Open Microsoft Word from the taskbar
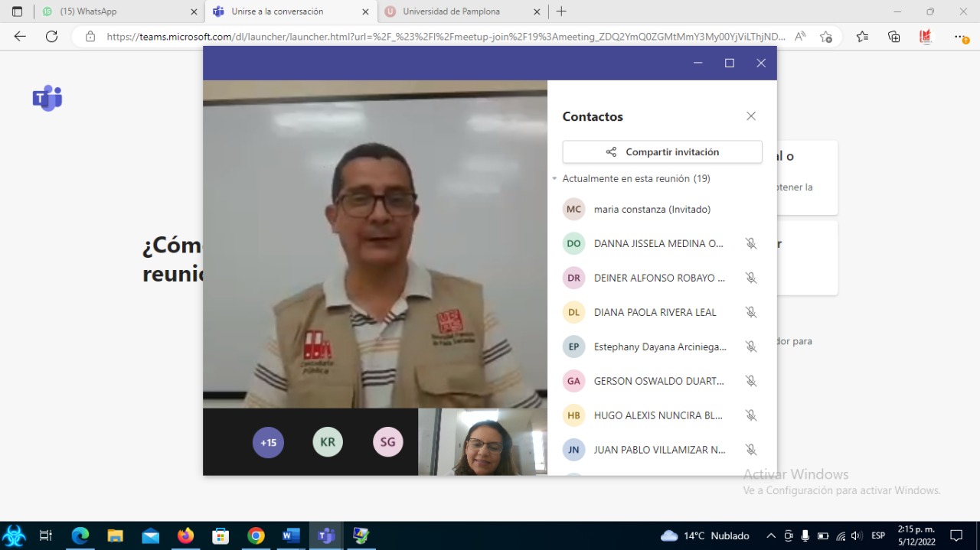The width and height of the screenshot is (980, 550). point(291,535)
